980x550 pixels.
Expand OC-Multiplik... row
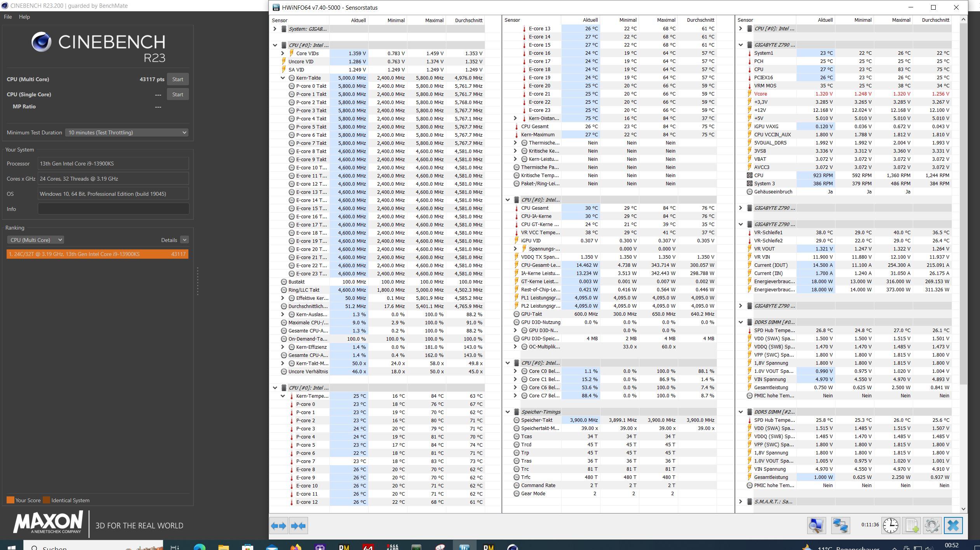click(x=515, y=346)
